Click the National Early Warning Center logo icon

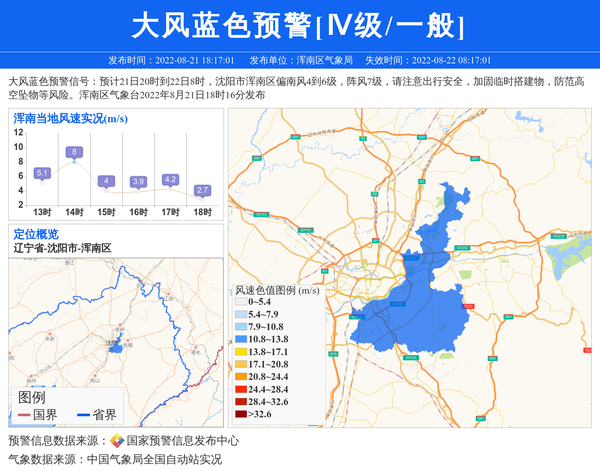tap(116, 441)
